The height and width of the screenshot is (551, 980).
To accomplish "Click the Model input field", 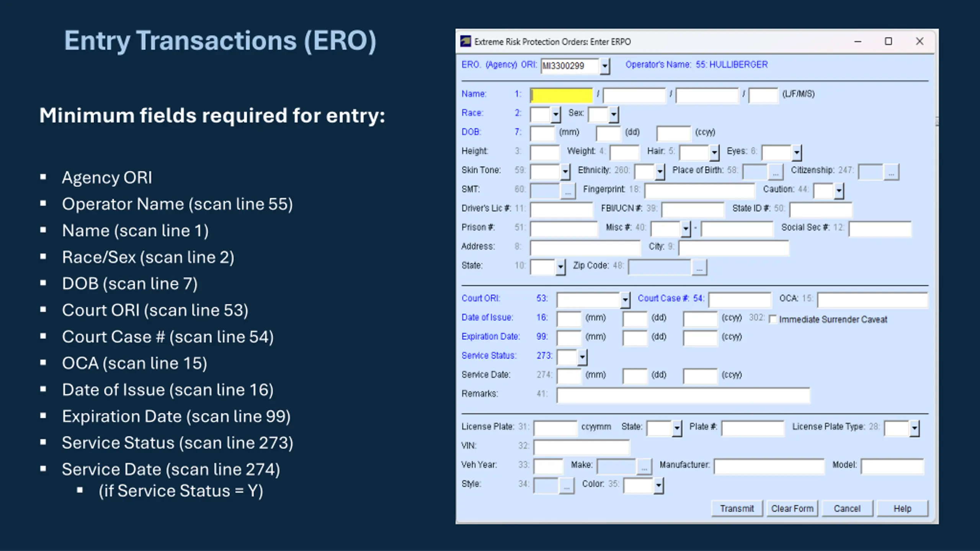I will (x=893, y=467).
